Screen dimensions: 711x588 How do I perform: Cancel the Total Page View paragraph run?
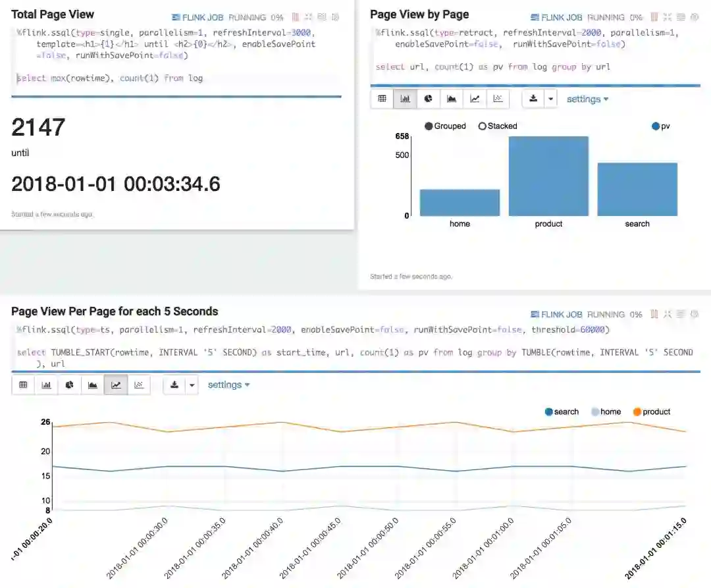(295, 17)
